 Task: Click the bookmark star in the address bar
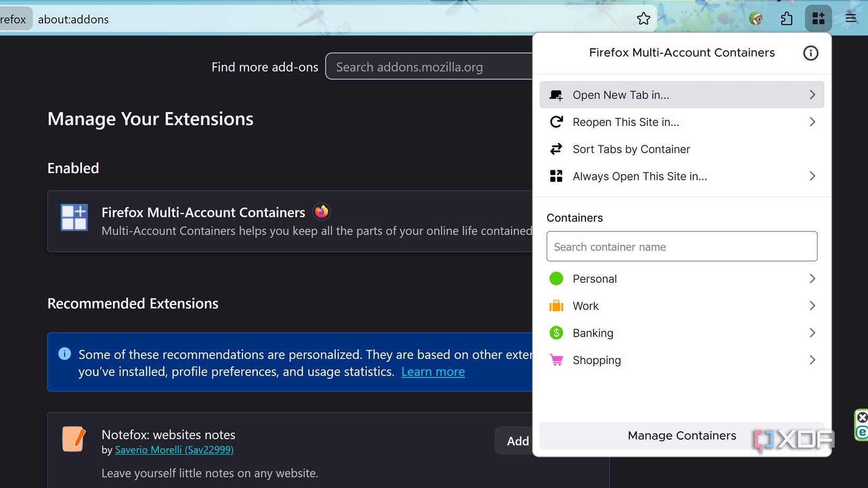point(643,18)
